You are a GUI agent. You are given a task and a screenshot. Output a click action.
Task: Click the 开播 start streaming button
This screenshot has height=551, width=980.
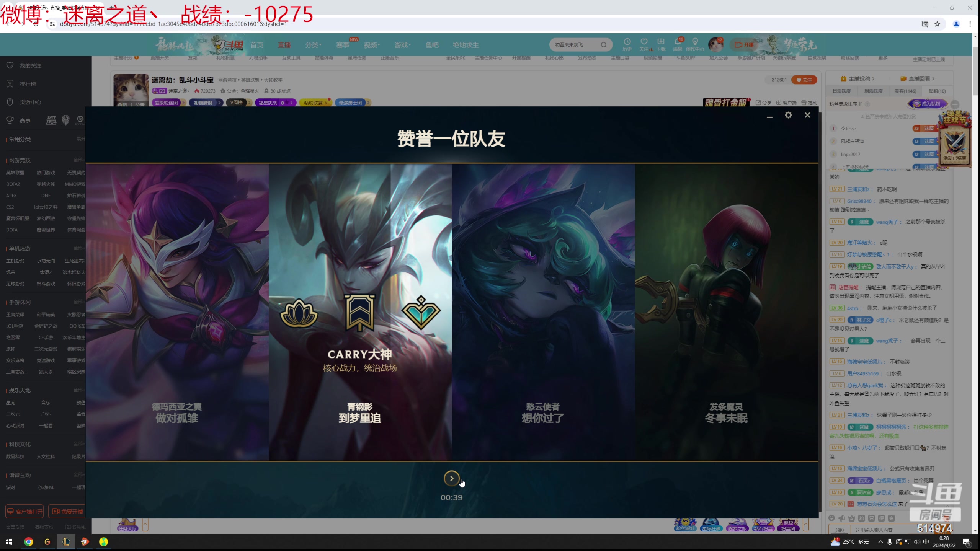745,45
